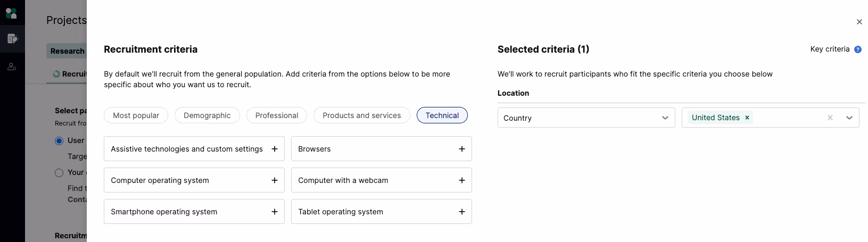Open the Projects sidebar icon
Viewport: 868px width, 242px height.
[12, 39]
